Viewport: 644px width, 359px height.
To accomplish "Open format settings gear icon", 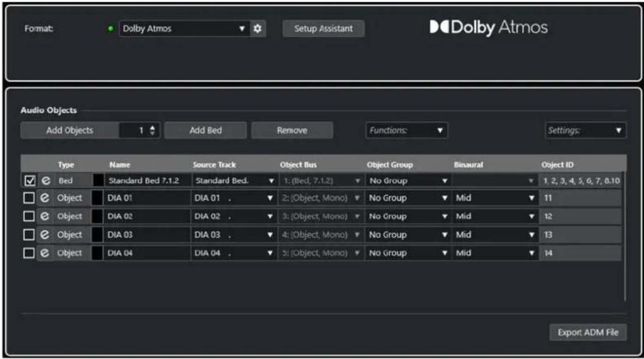I will click(x=258, y=28).
